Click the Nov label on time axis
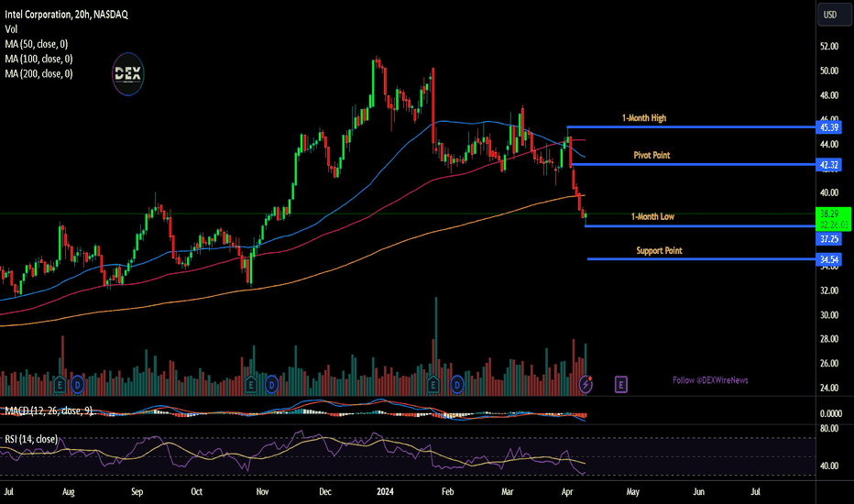 point(262,492)
